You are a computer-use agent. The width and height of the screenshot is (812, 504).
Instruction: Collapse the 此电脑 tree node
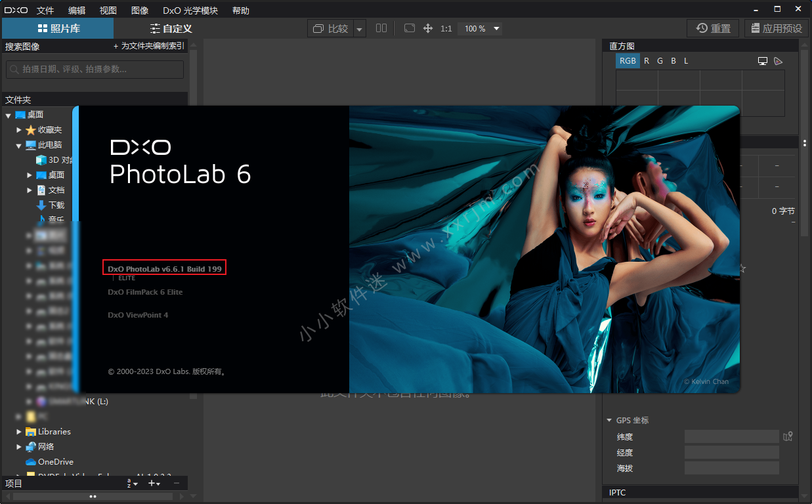tap(19, 145)
